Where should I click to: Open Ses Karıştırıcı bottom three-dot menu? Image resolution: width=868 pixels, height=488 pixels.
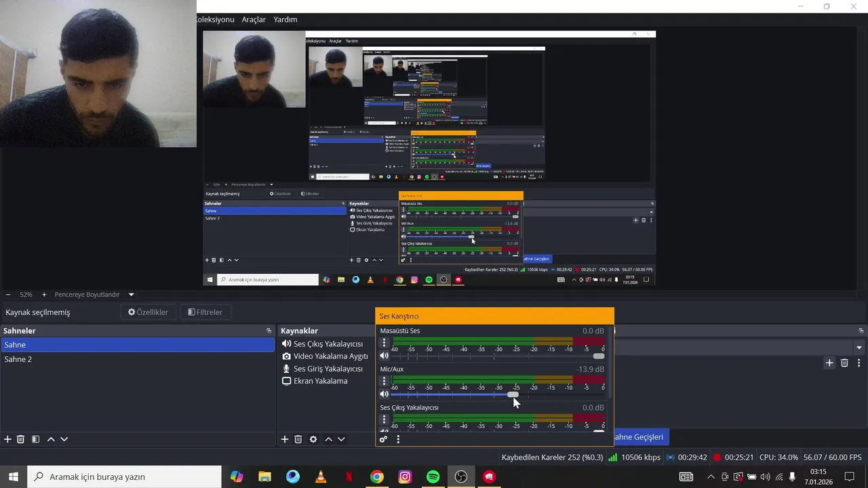(398, 439)
